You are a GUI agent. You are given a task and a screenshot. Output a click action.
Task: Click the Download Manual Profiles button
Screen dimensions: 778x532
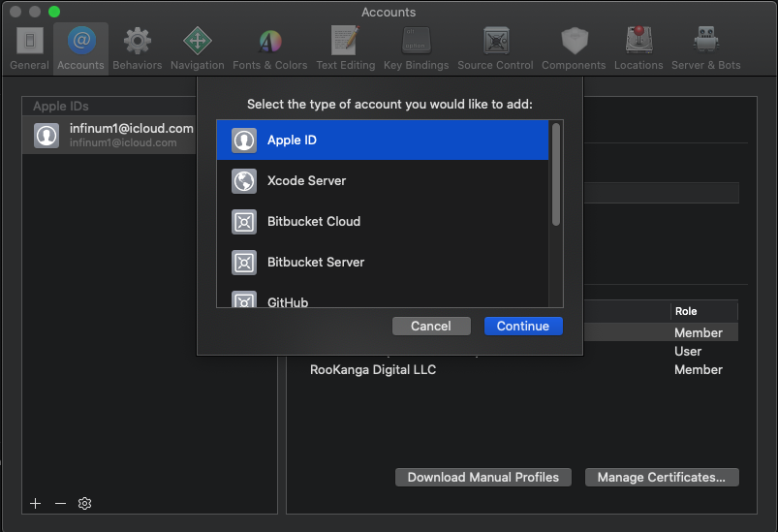(x=482, y=478)
